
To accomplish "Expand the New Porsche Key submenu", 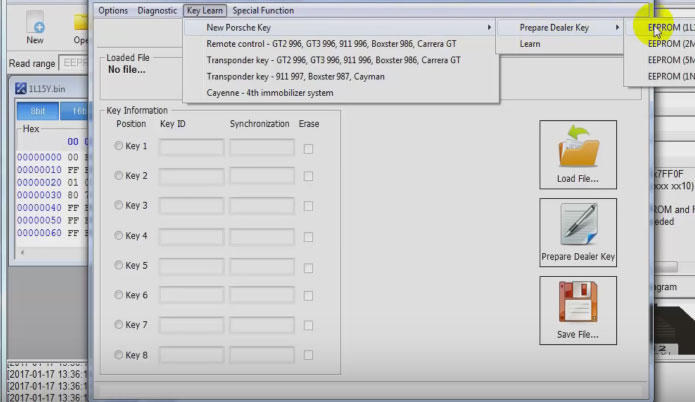I will 340,27.
